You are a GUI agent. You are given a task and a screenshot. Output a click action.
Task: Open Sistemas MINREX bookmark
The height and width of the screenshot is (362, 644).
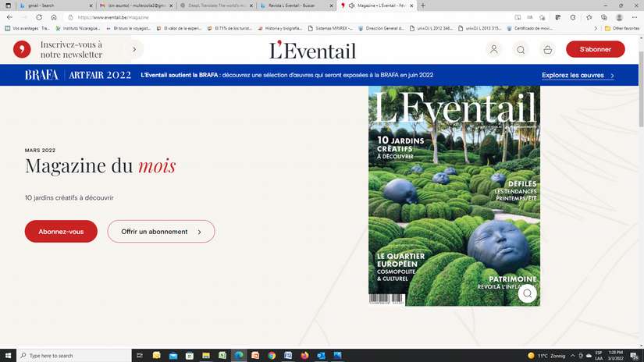pyautogui.click(x=330, y=28)
